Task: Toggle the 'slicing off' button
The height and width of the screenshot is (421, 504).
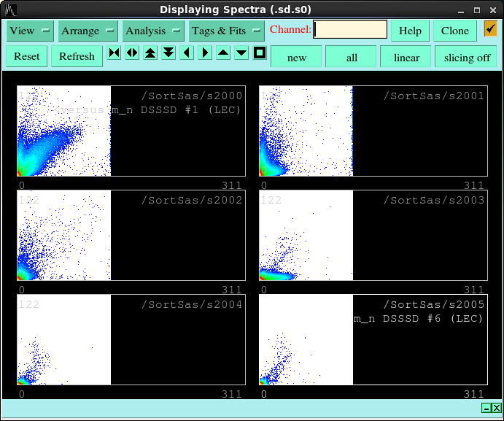Action: (466, 57)
